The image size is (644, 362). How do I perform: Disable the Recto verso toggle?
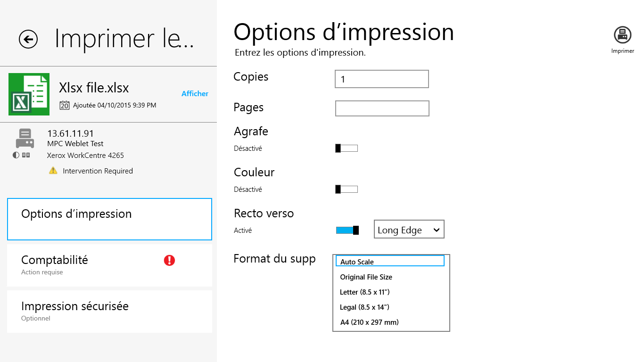coord(347,230)
